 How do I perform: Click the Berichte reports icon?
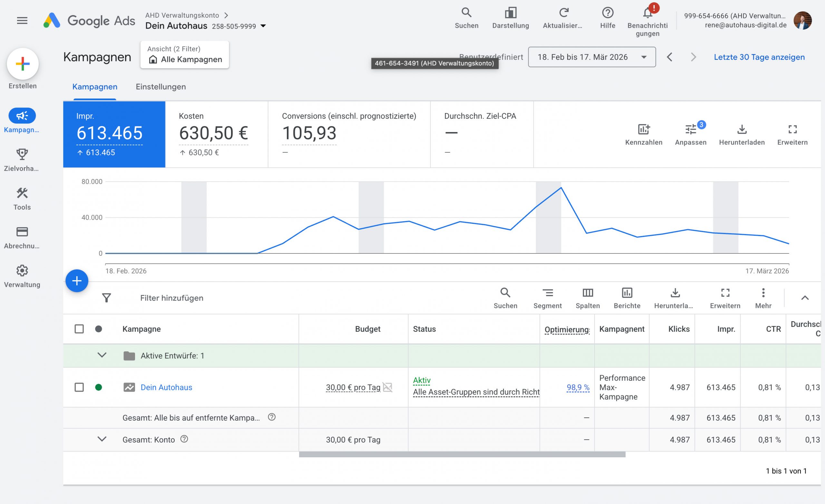627,293
